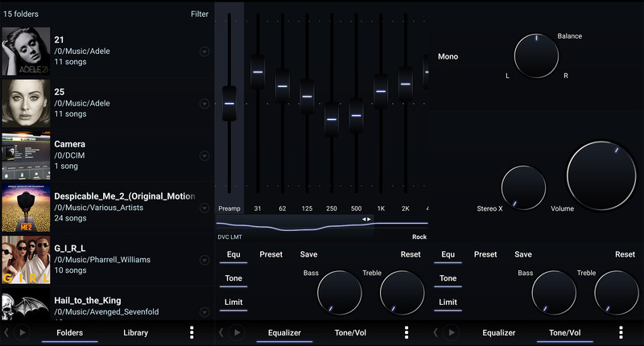Toggle the Mono option
The width and height of the screenshot is (644, 346).
click(x=448, y=57)
